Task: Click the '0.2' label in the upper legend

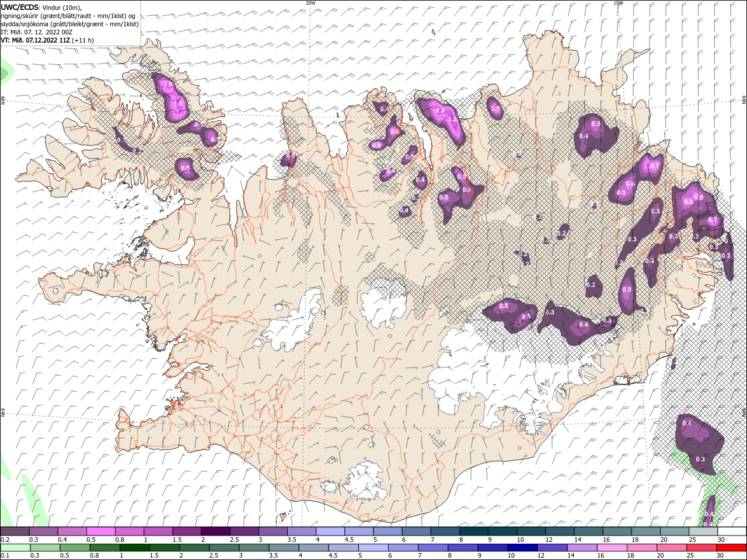Action: point(5,540)
